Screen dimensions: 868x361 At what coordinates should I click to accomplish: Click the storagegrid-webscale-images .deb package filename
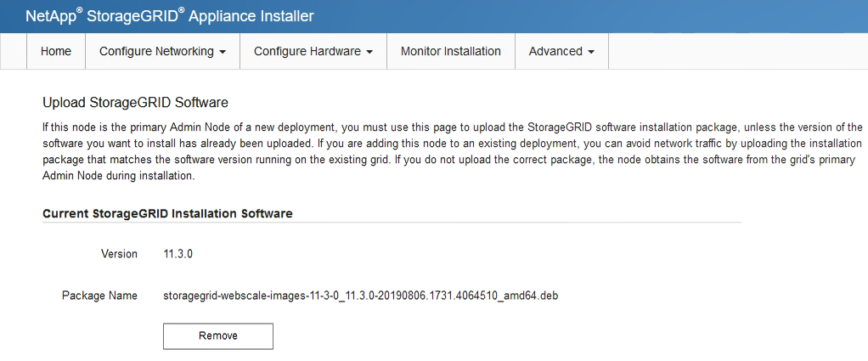360,296
